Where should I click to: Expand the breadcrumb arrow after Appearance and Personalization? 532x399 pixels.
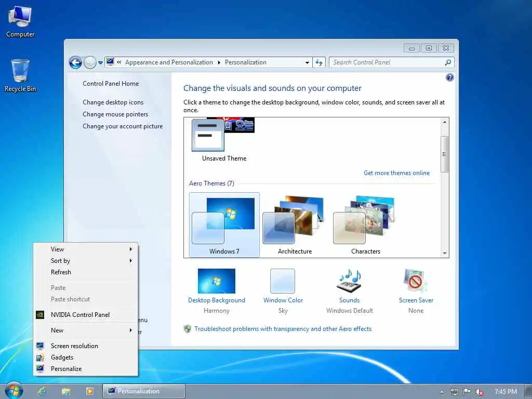click(219, 62)
